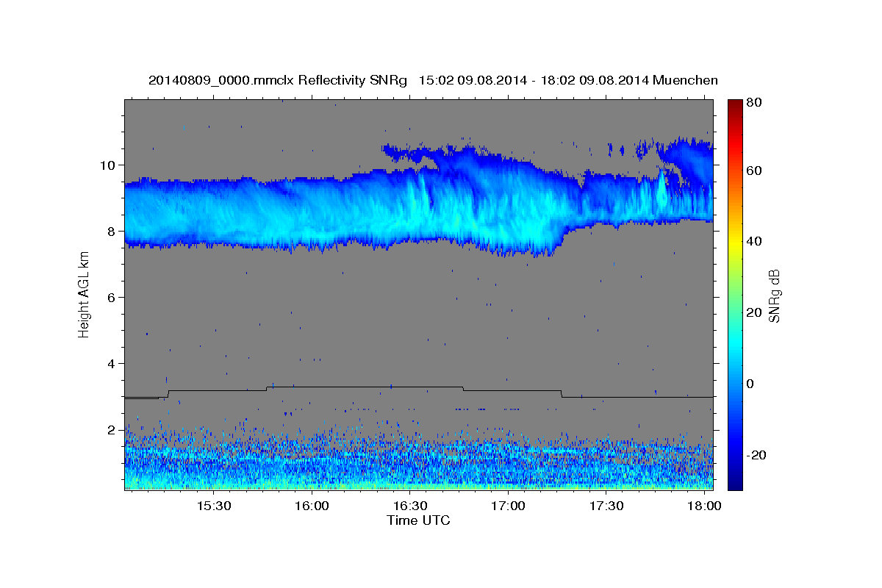Click the colorbar value label 80
The width and height of the screenshot is (882, 588).
[753, 103]
